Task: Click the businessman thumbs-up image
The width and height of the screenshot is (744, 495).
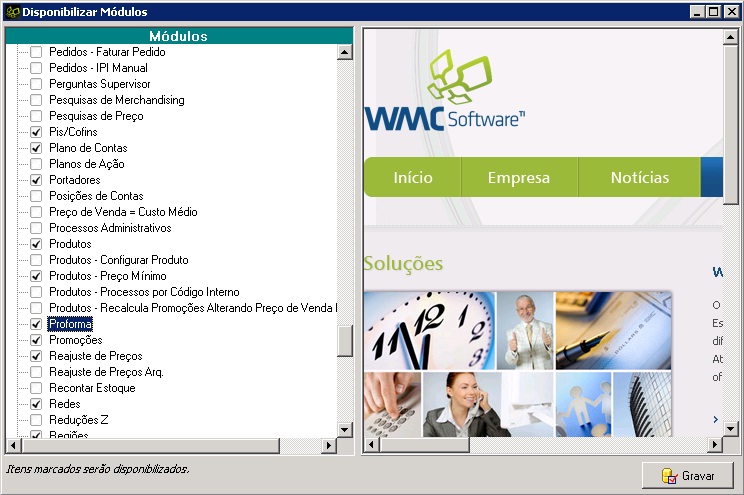Action: 525,330
